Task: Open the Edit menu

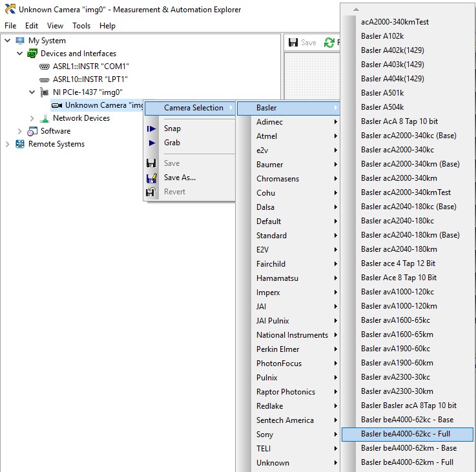Action: tap(32, 26)
